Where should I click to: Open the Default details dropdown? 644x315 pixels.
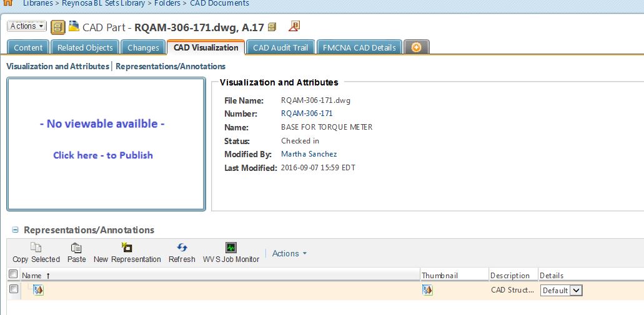(561, 290)
